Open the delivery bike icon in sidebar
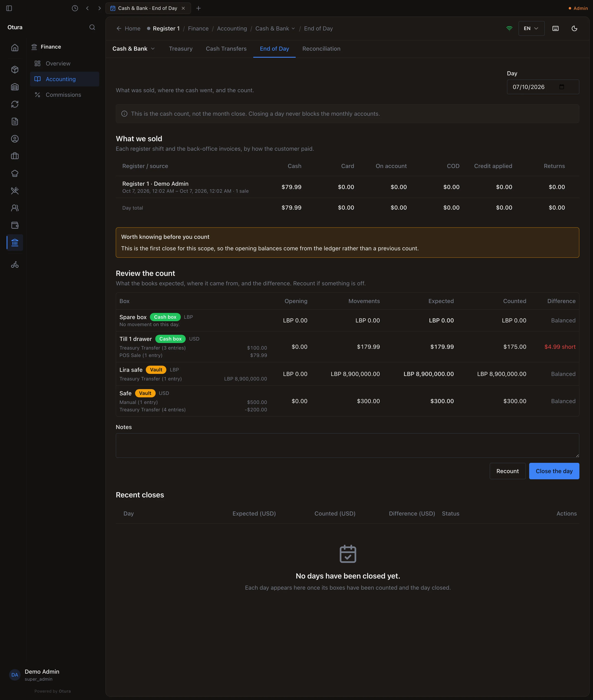Screen dimensions: 593x700 tap(15, 265)
